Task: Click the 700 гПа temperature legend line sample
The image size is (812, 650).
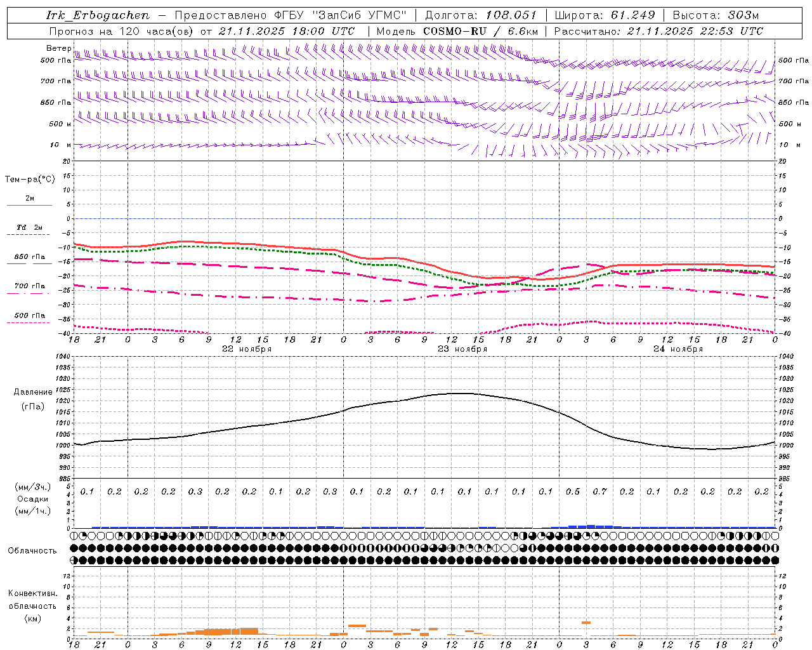Action: pos(29,293)
